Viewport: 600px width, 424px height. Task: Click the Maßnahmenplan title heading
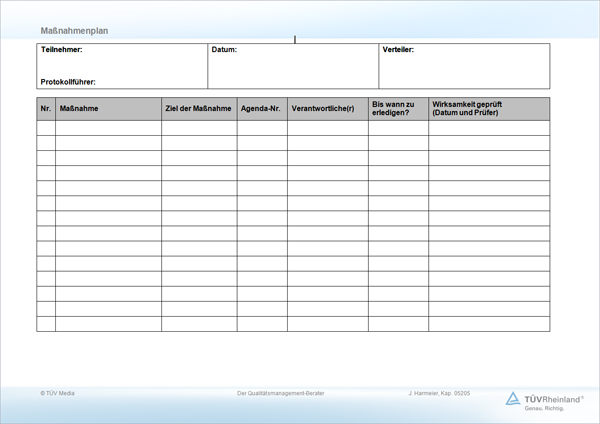(75, 31)
